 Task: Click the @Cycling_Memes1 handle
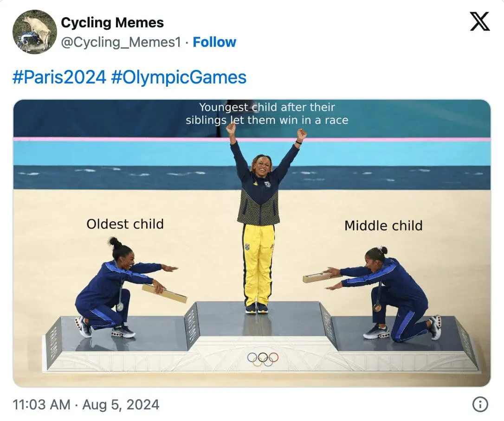pos(121,42)
